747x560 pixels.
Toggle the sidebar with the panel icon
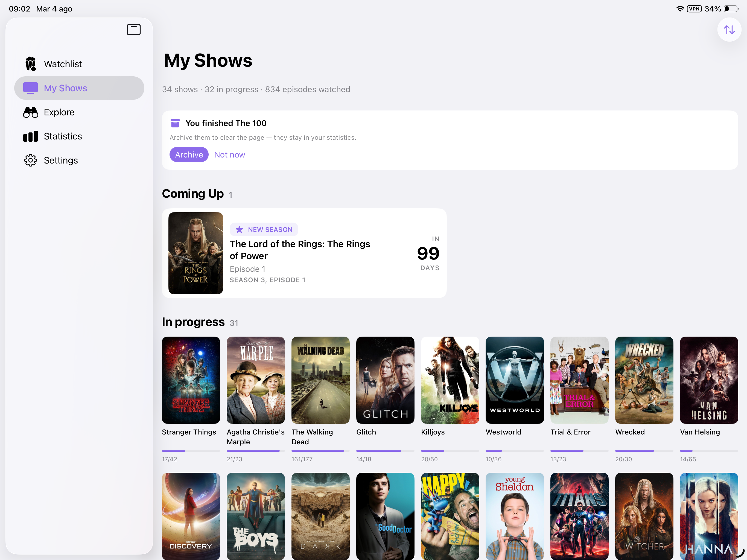(133, 30)
